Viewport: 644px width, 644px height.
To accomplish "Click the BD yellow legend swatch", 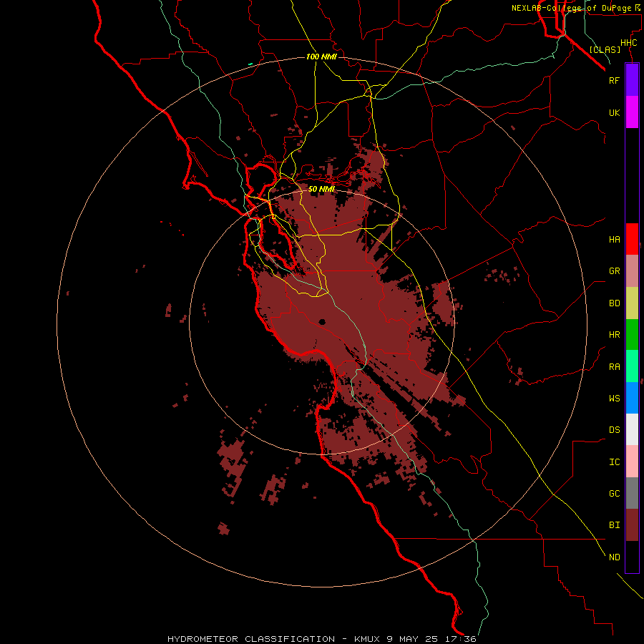I will [632, 303].
